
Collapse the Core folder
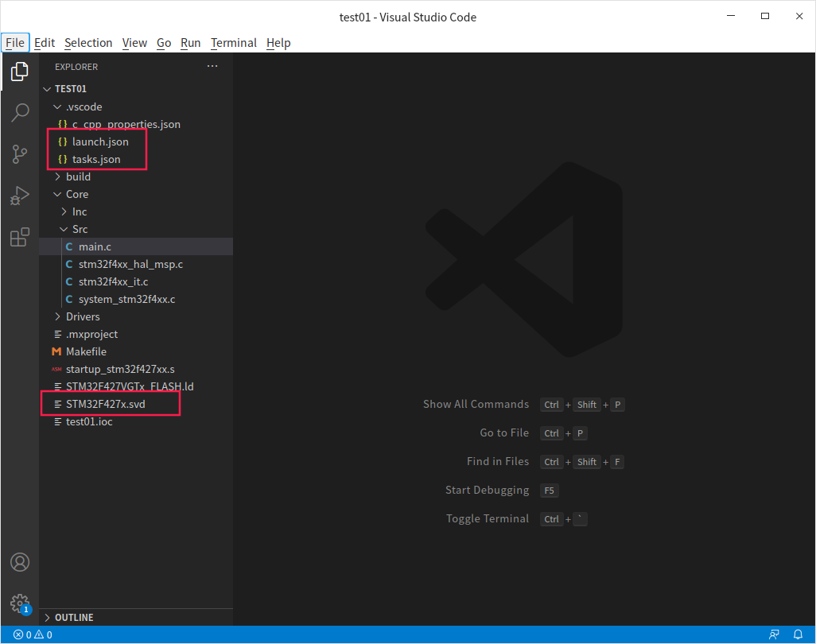click(x=136, y=194)
